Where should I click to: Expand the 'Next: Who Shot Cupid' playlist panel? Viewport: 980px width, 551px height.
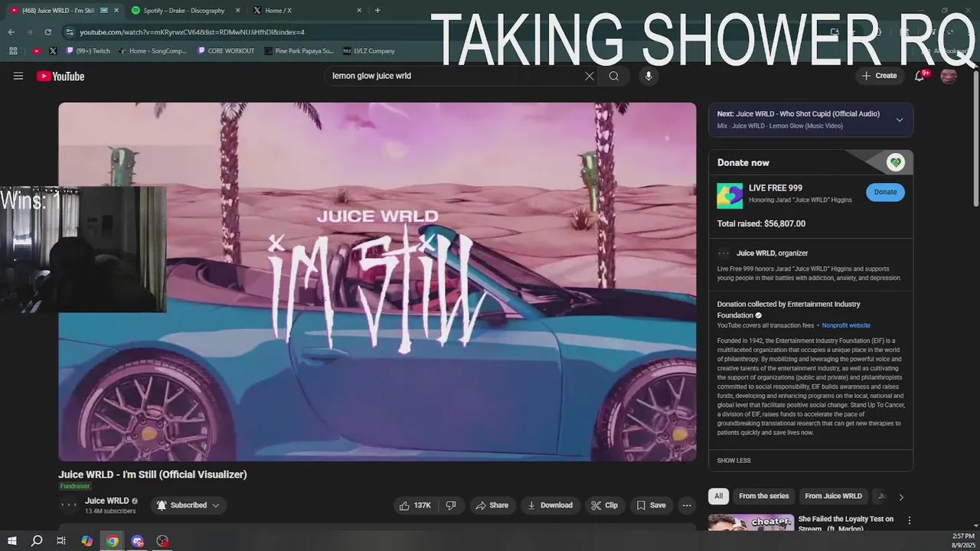click(x=900, y=119)
